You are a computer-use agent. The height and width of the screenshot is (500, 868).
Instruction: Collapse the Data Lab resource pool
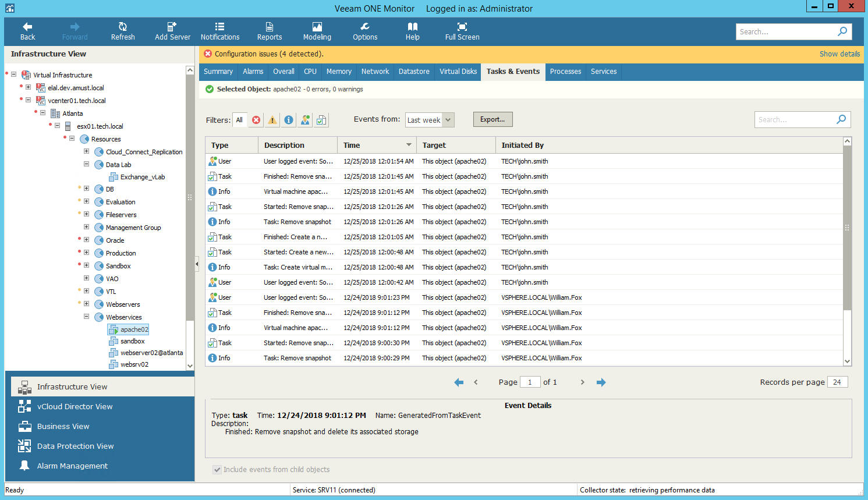tap(86, 164)
